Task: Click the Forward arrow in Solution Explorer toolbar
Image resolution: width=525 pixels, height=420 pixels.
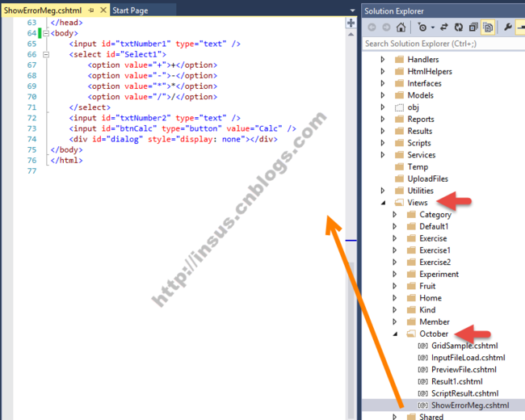Action: coord(386,27)
